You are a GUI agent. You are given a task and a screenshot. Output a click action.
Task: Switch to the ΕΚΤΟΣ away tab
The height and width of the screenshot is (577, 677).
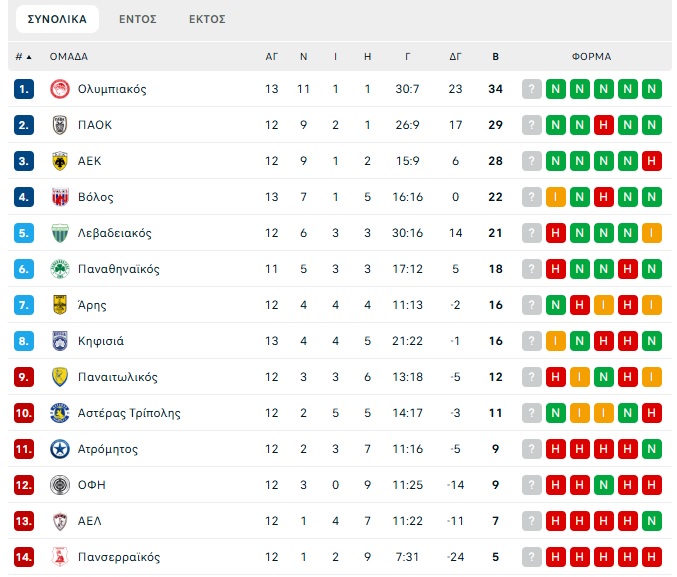(x=207, y=19)
